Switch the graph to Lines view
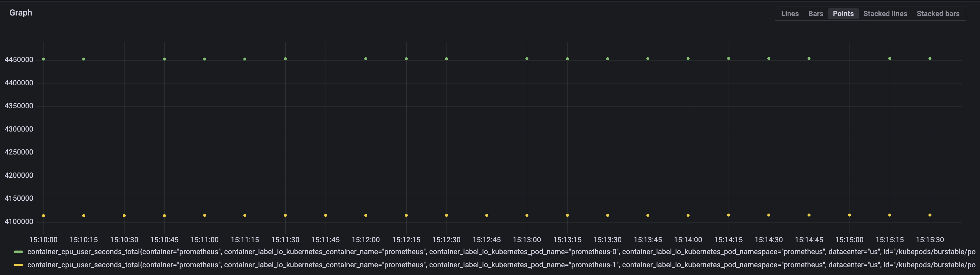The image size is (980, 275). [x=790, y=13]
